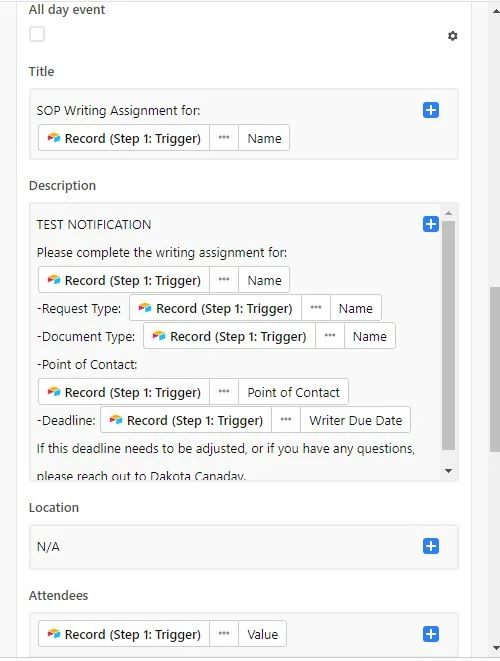Click the Airtable icon on the Document Type token

click(159, 336)
